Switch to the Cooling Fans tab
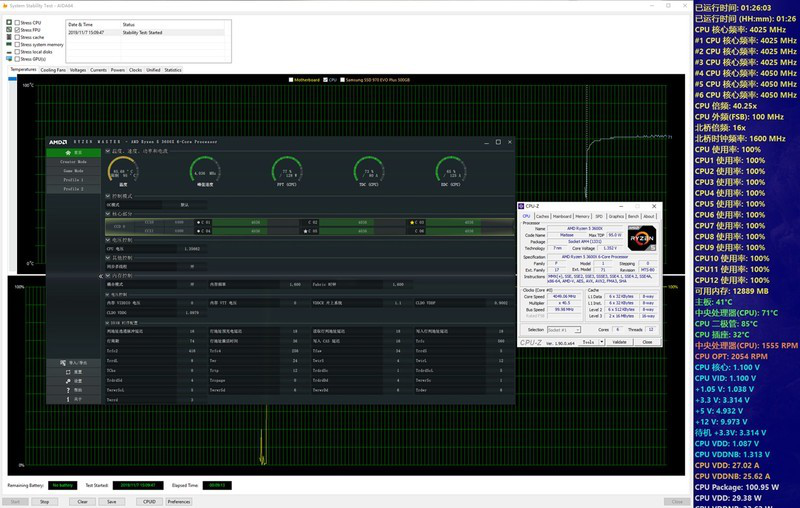The image size is (800, 508). tap(53, 70)
